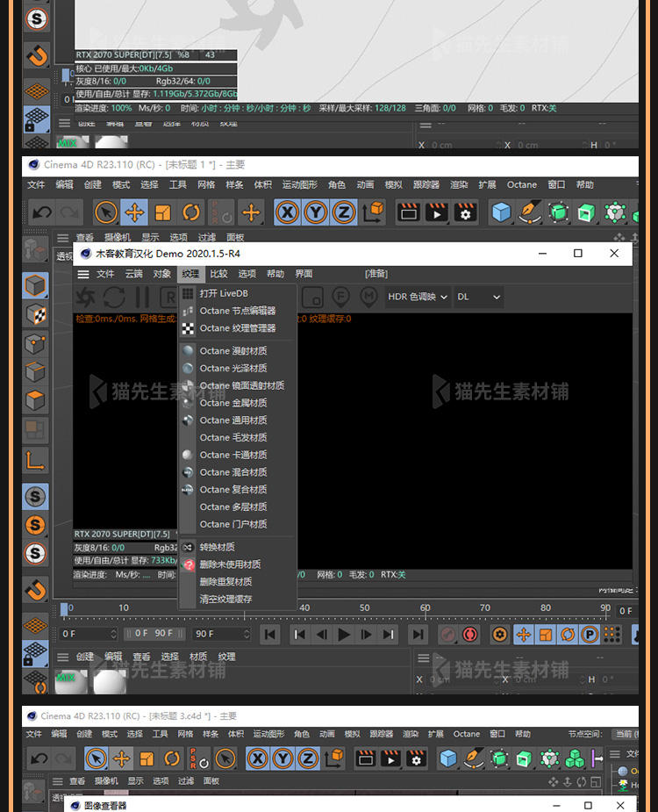The height and width of the screenshot is (812, 658).
Task: Choose 打开 LiveDB from 纹理 menu
Action: point(238,293)
